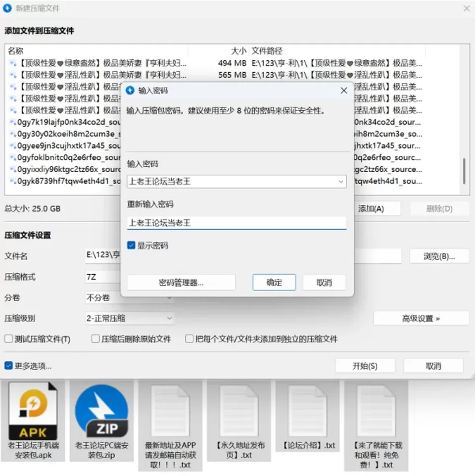Click the app logo beside 新建压缩文件 title
The image size is (475, 476).
pos(7,8)
